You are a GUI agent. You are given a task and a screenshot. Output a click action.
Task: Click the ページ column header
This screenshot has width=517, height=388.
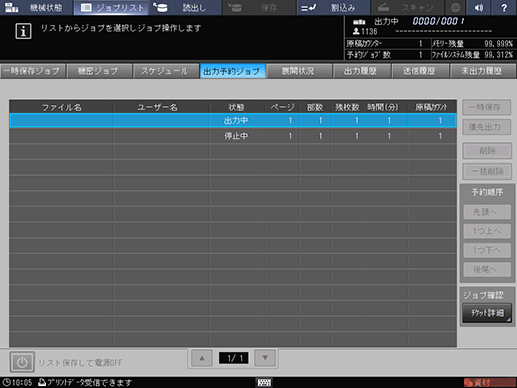(282, 107)
